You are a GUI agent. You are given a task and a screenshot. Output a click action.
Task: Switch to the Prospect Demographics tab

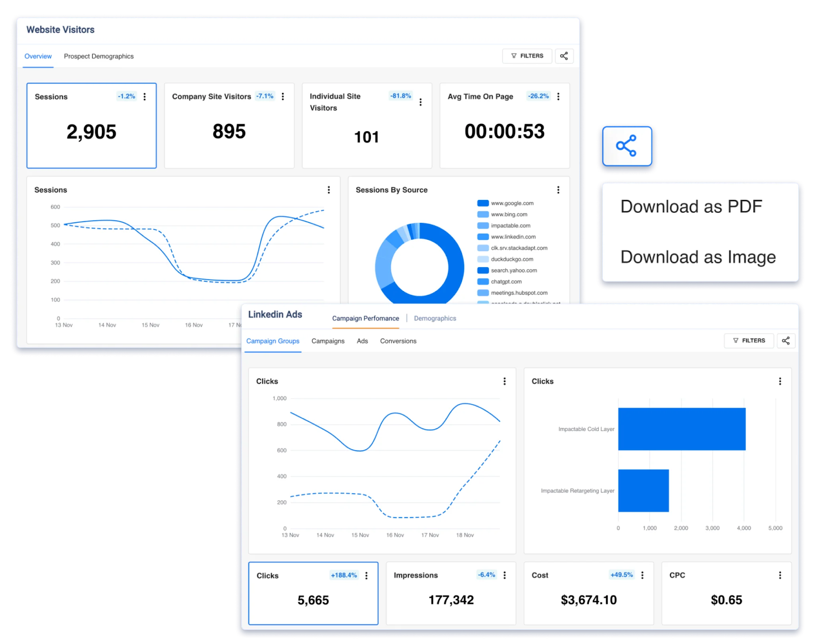point(98,56)
